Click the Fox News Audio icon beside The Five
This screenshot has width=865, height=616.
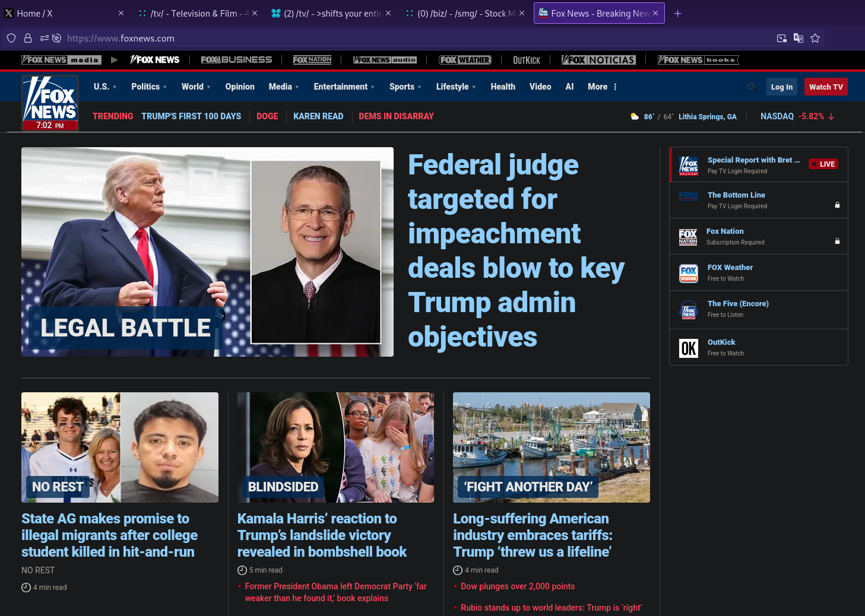689,309
